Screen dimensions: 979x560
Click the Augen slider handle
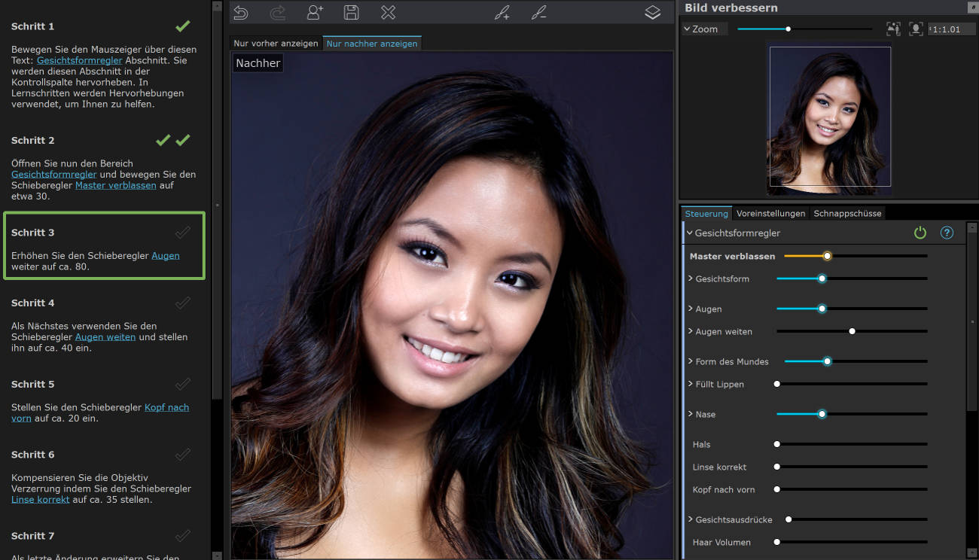[822, 309]
